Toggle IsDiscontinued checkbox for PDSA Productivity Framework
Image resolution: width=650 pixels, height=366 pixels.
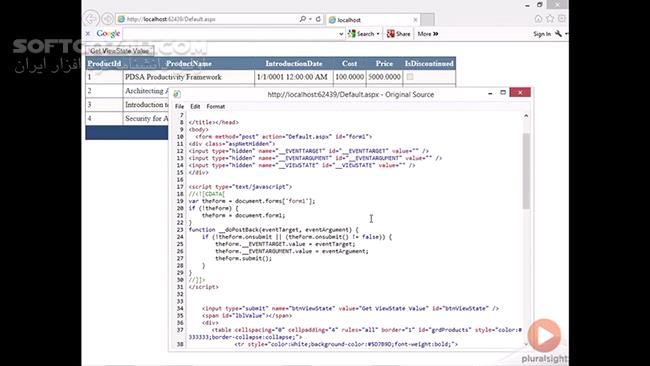410,77
